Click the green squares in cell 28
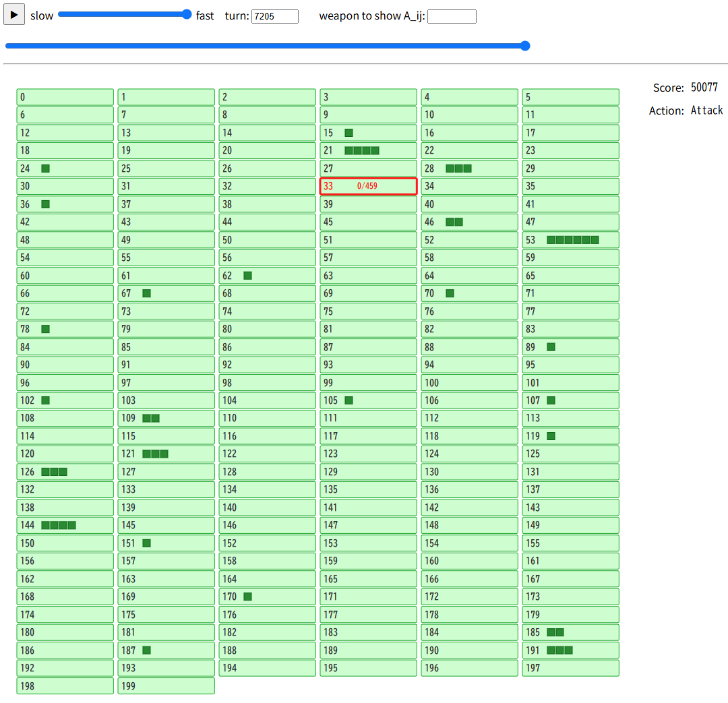 point(459,169)
